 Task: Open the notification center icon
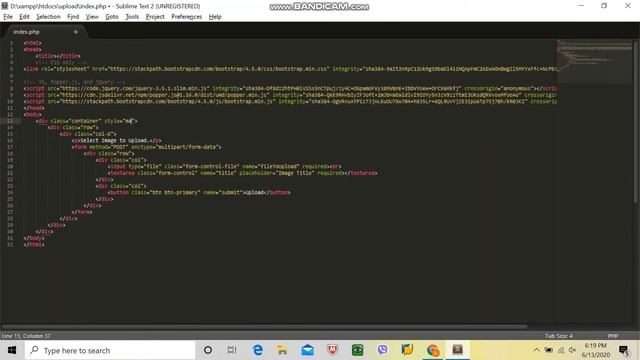[x=624, y=350]
